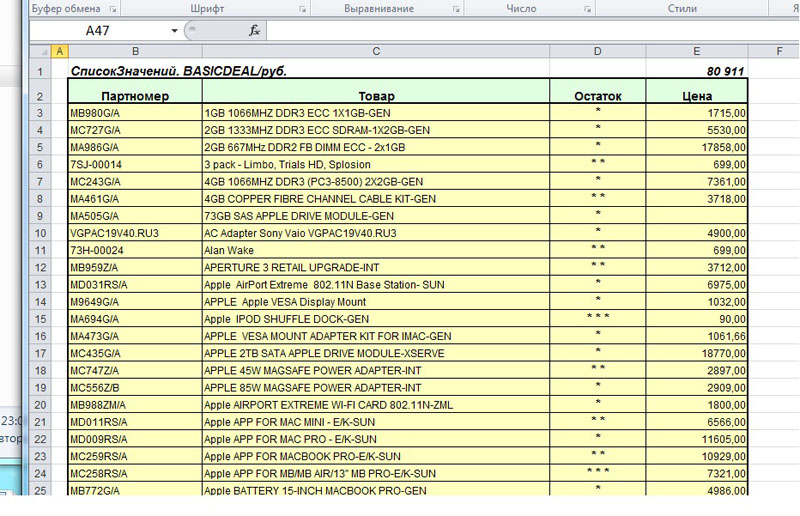Click the empty price cell in the MA505G/A row
Image resolution: width=800 pixels, height=516 pixels.
(696, 216)
